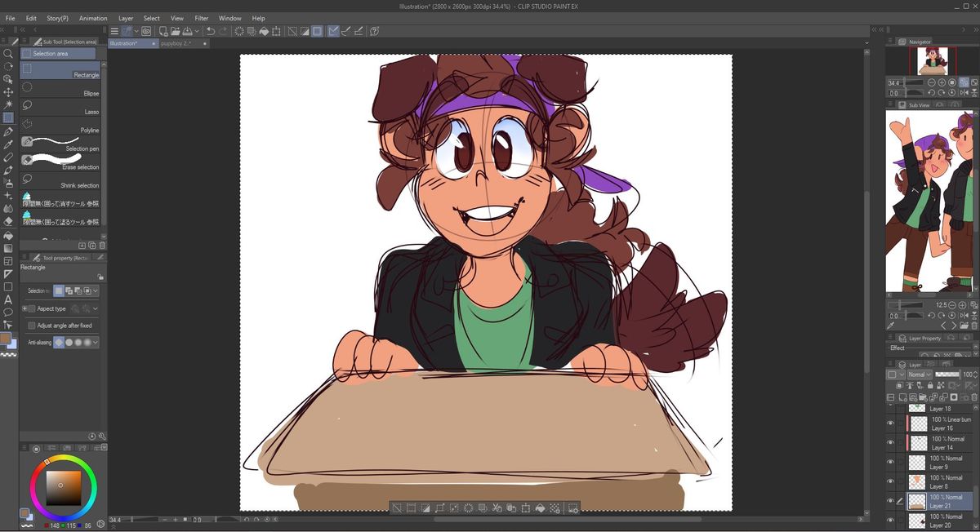Click the Save icon in command bar

tap(188, 31)
